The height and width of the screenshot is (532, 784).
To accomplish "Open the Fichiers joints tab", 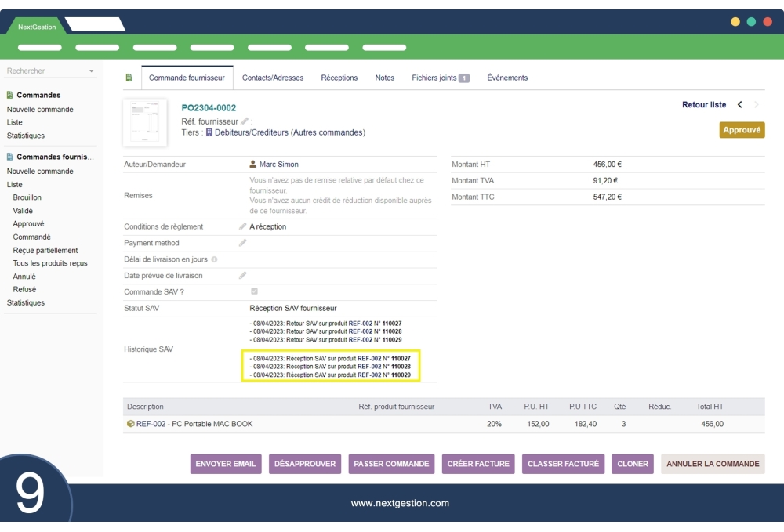I will point(440,78).
